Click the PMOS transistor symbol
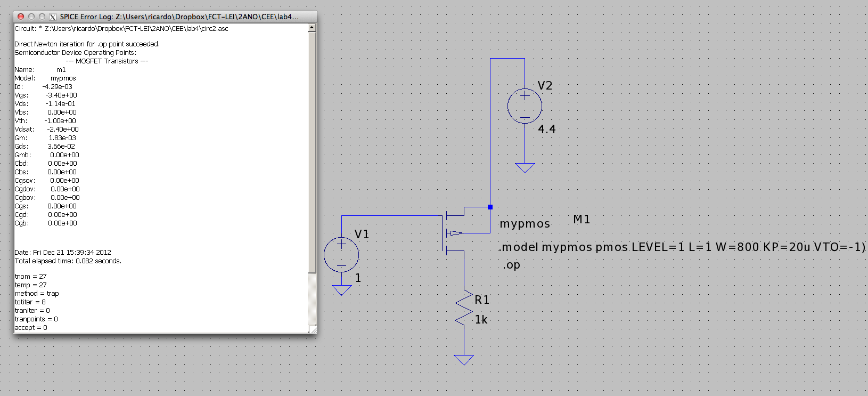 coord(451,233)
